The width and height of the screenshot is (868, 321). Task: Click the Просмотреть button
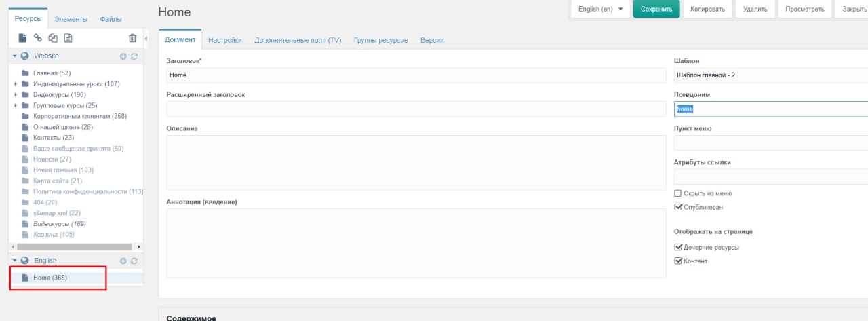pyautogui.click(x=805, y=10)
